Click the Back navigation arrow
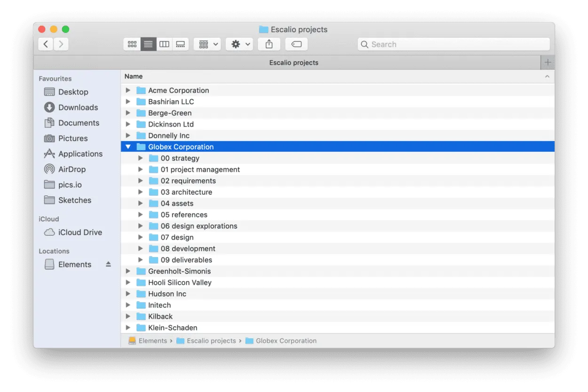The width and height of the screenshot is (588, 392). pos(45,44)
